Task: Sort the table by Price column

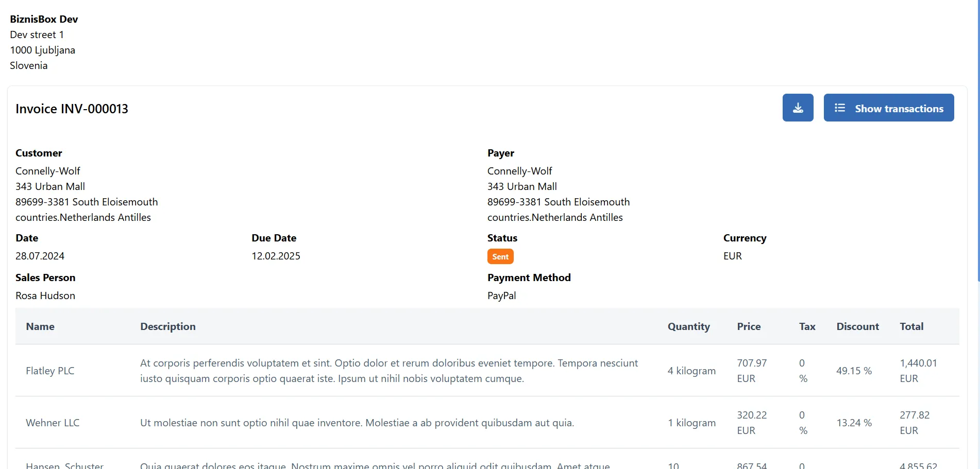Action: 749,326
